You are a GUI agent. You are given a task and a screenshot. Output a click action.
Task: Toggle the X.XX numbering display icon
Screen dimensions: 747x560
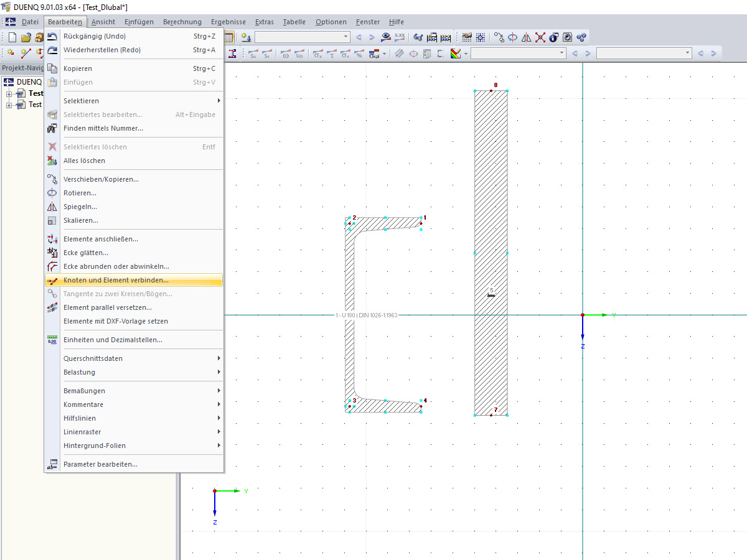(x=400, y=37)
